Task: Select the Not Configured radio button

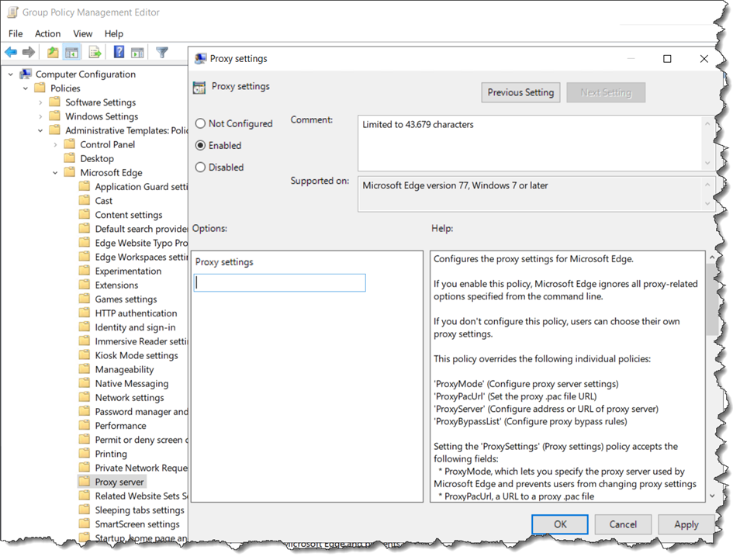Action: click(200, 123)
